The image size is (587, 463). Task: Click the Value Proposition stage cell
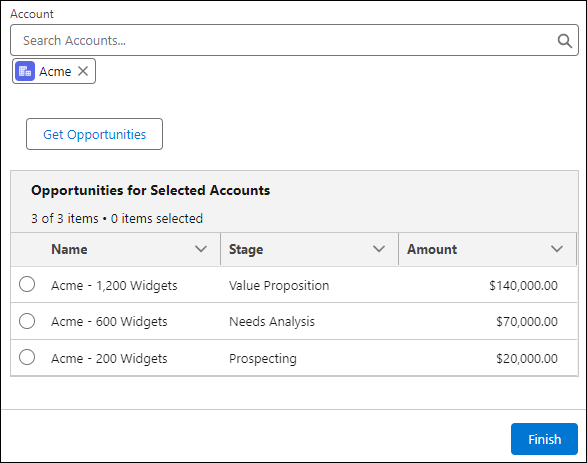tap(279, 286)
